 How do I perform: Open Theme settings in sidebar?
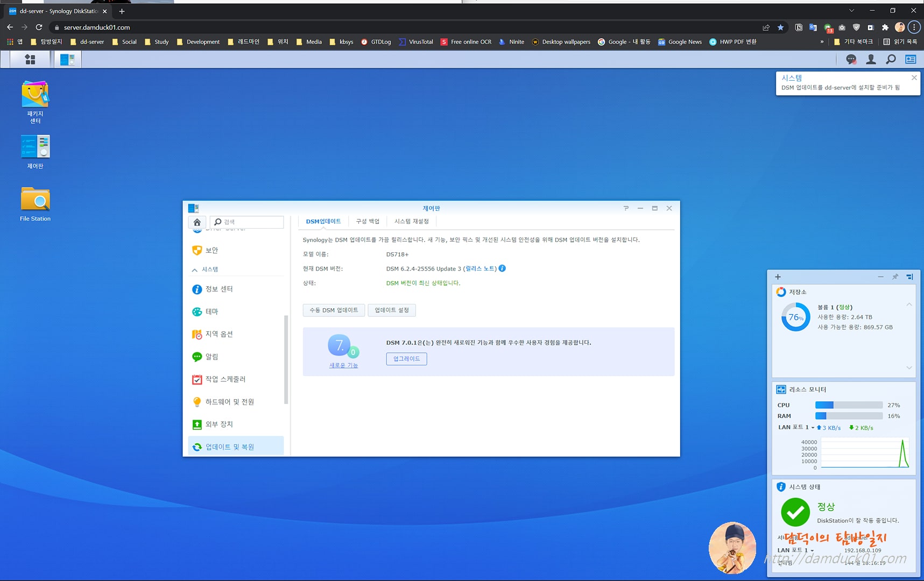coord(236,311)
